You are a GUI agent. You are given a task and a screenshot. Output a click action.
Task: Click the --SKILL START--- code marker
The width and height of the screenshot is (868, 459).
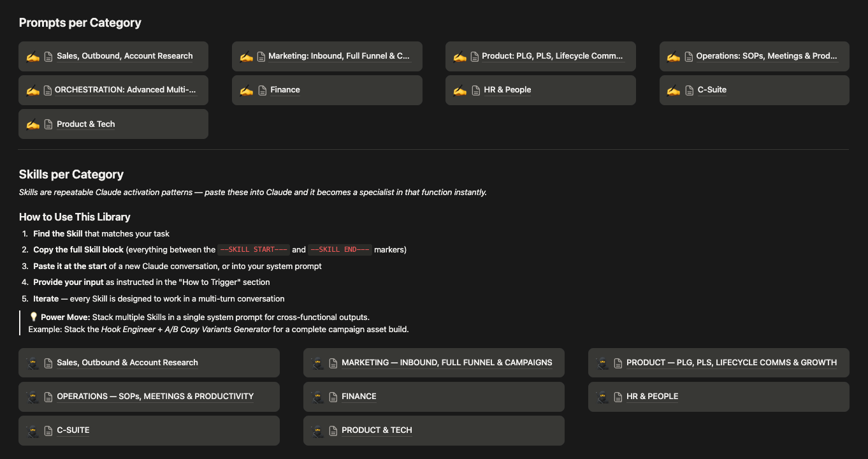point(254,250)
